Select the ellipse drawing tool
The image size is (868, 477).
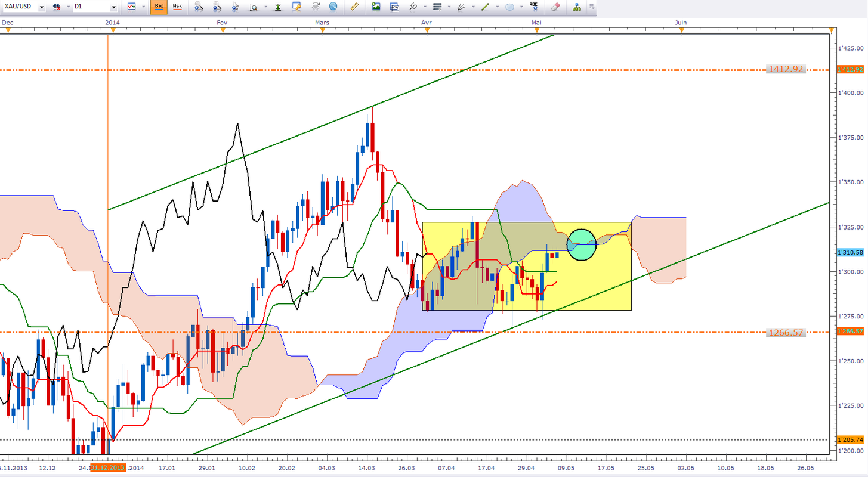coord(510,7)
